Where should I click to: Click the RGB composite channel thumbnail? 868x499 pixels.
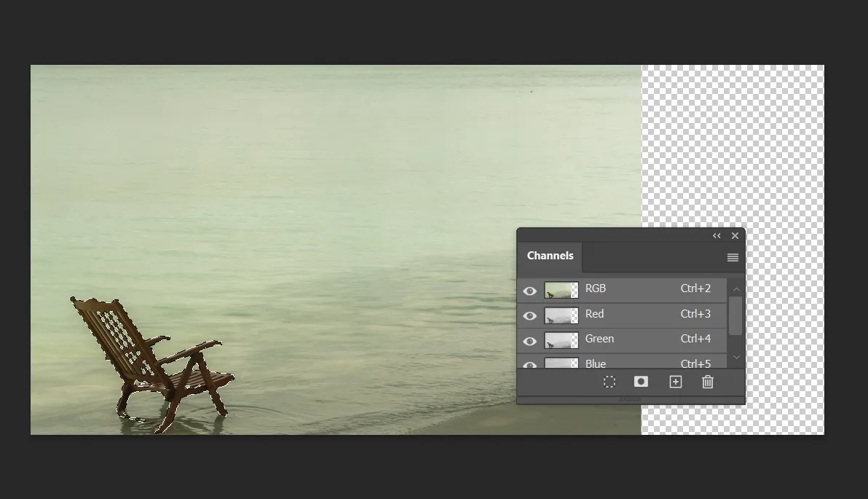561,288
